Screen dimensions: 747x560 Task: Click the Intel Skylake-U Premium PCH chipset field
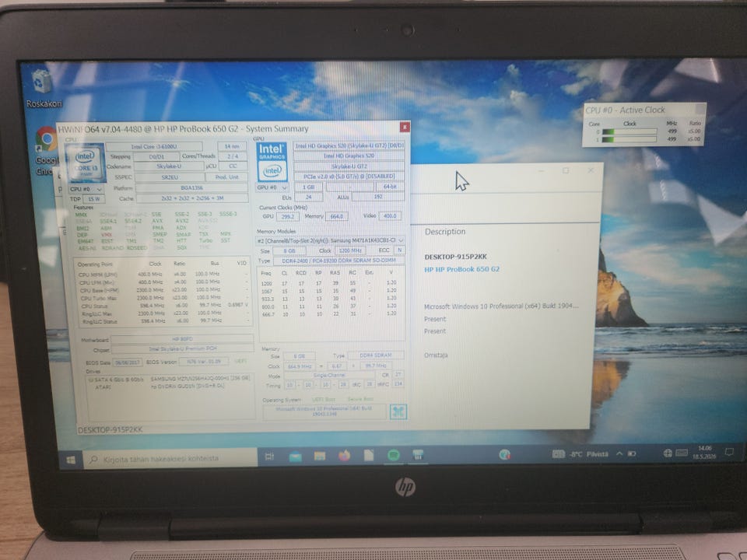182,349
